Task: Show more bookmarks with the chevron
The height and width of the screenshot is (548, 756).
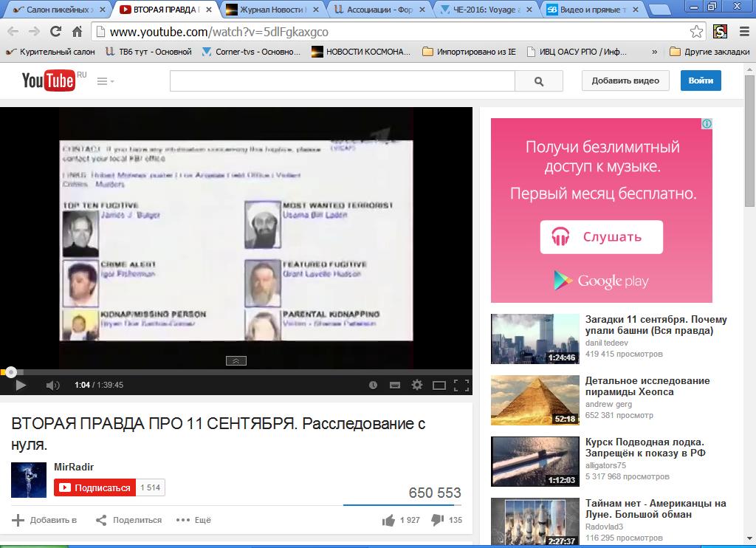Action: point(654,52)
